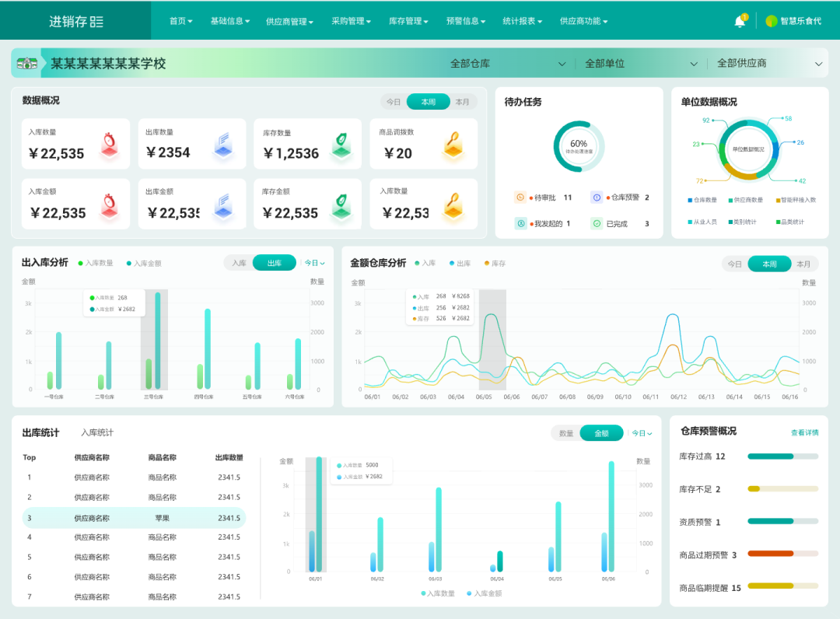Select 今日 in 金额仓库分析 toggle
This screenshot has width=840, height=619.
click(x=735, y=264)
